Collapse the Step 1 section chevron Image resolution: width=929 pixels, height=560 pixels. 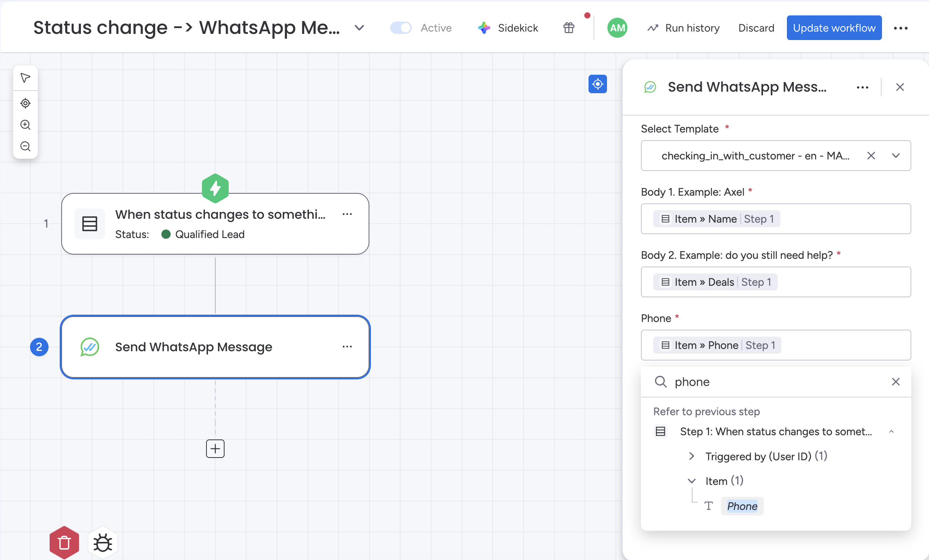[891, 432]
